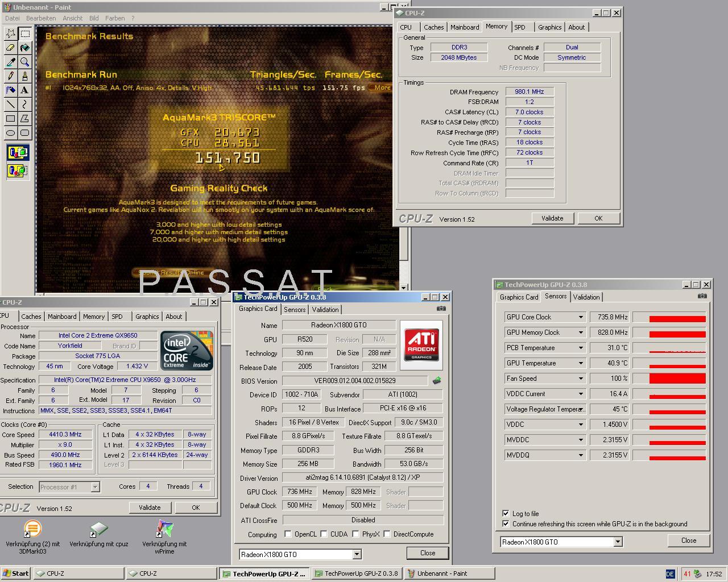
Task: Open the Bearbeiten menu in Paint
Action: pyautogui.click(x=41, y=18)
